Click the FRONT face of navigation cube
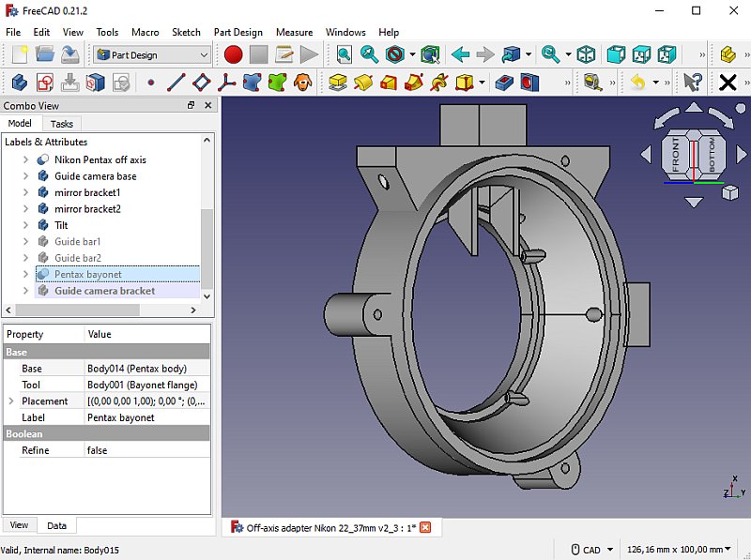Image resolution: width=751 pixels, height=560 pixels. click(x=675, y=155)
